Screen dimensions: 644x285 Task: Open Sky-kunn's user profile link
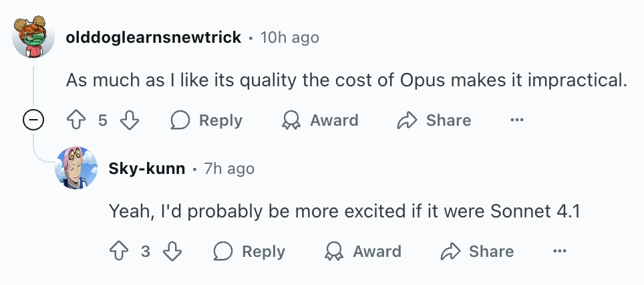[146, 169]
